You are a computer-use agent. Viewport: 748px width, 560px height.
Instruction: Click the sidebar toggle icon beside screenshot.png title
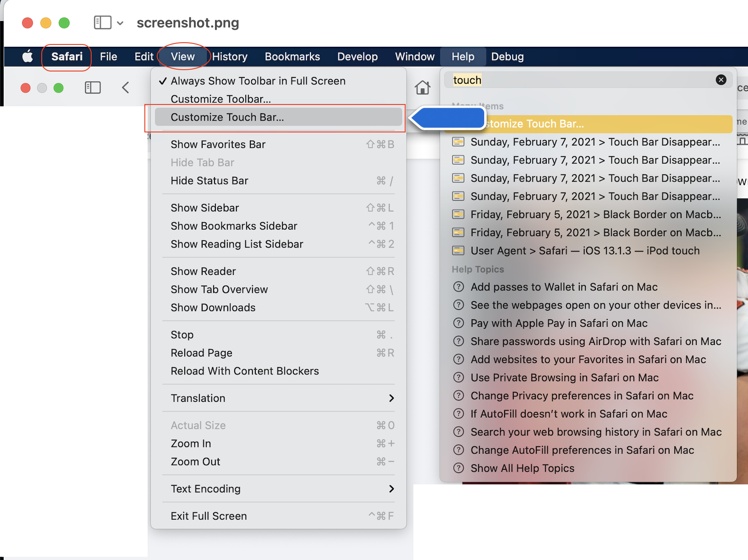103,22
